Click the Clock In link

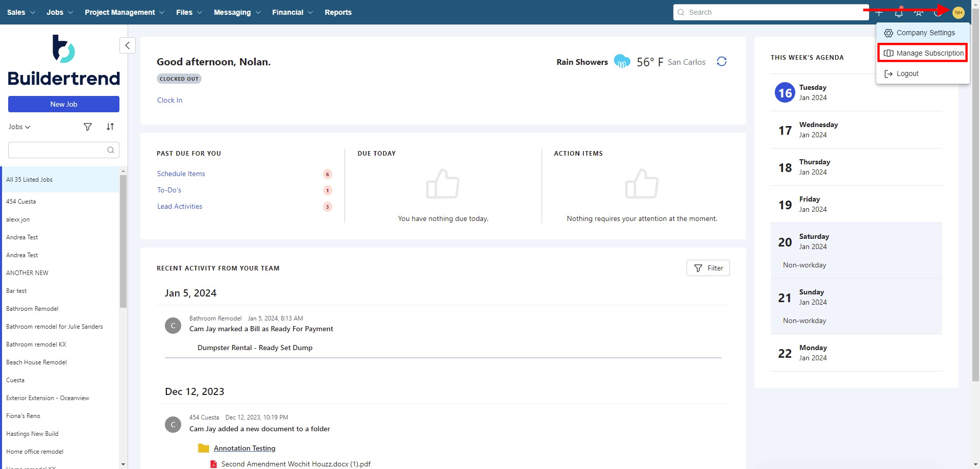tap(169, 100)
